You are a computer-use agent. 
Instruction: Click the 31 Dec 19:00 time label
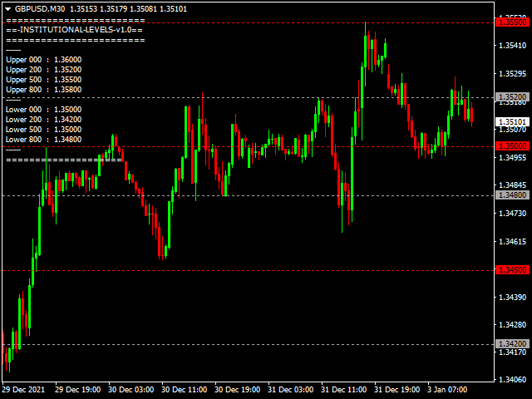pyautogui.click(x=397, y=390)
